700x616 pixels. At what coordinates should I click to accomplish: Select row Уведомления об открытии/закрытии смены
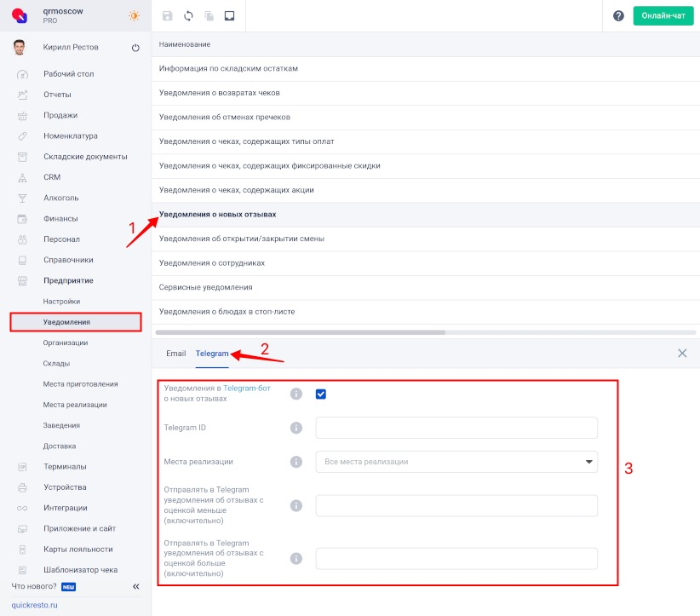426,239
